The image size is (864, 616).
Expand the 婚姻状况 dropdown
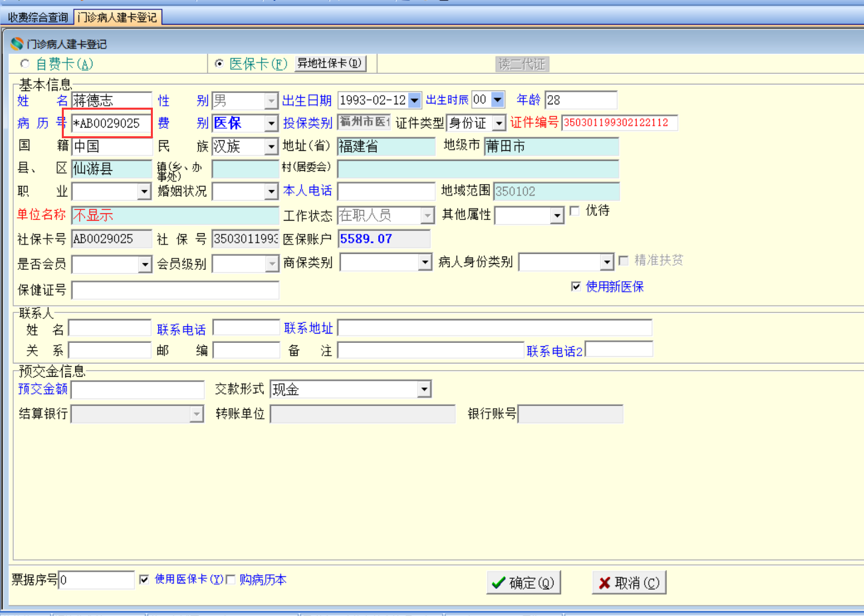(271, 191)
